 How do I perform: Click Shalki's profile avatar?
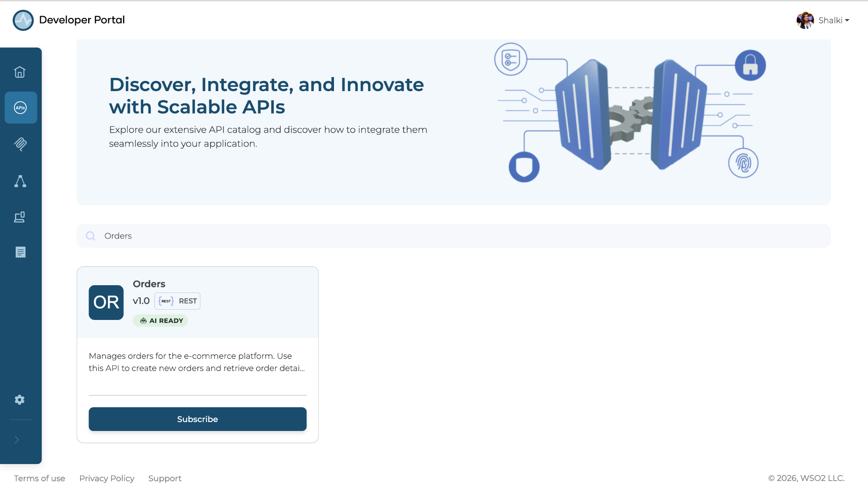(x=805, y=20)
